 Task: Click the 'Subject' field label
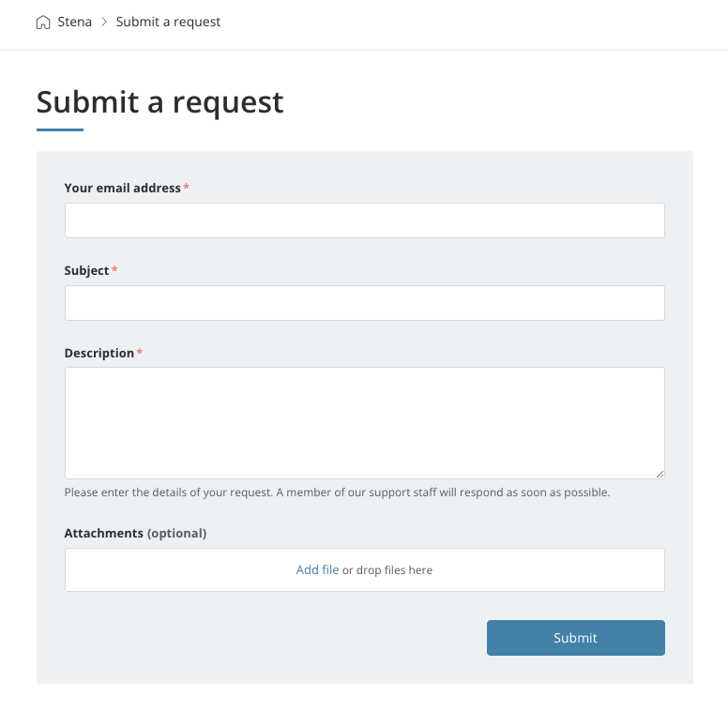(86, 270)
